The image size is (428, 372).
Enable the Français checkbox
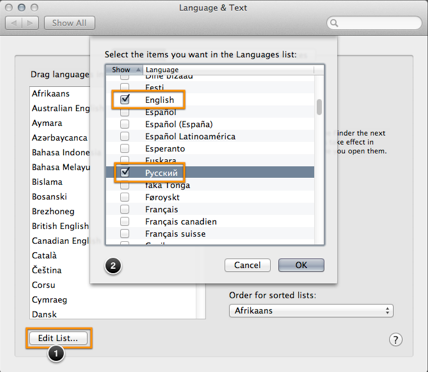(125, 209)
